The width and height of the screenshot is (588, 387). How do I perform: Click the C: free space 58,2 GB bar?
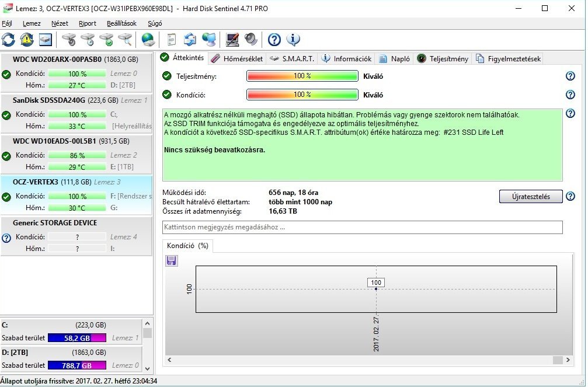point(77,338)
